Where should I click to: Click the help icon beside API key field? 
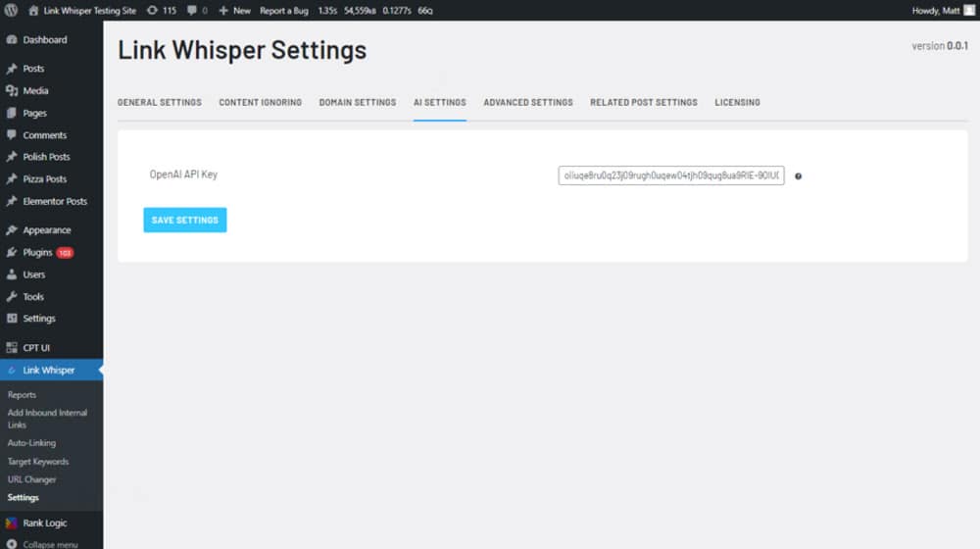798,176
